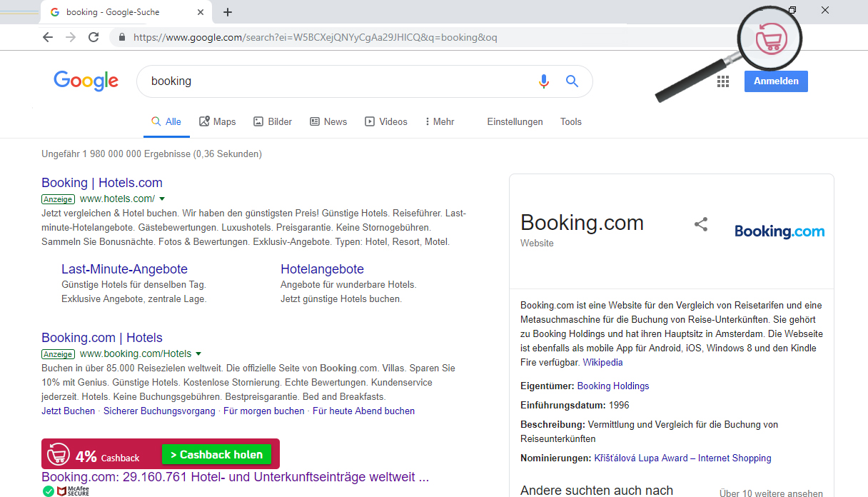Click the Jetzt Buchen sitelink
The width and height of the screenshot is (868, 497).
click(x=68, y=411)
